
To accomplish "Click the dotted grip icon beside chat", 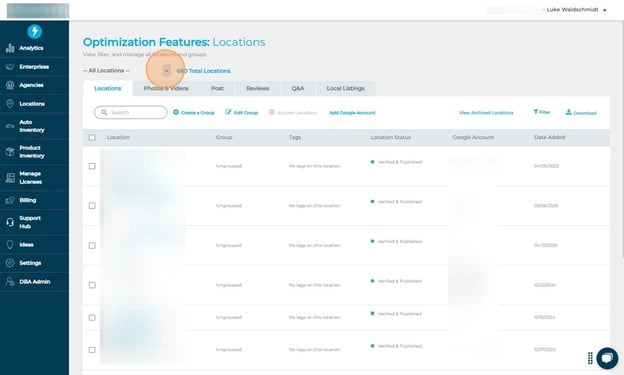I will 590,358.
